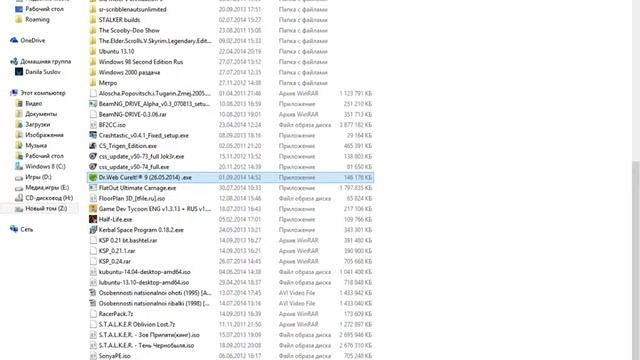
Task: Click the Kerbal Space Program 0.18.2.exe icon
Action: (93, 230)
